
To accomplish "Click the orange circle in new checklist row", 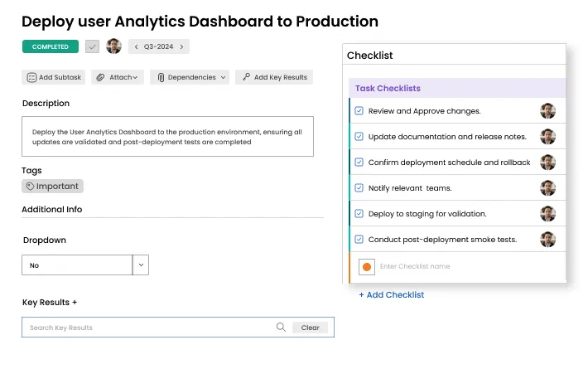I will (x=367, y=266).
